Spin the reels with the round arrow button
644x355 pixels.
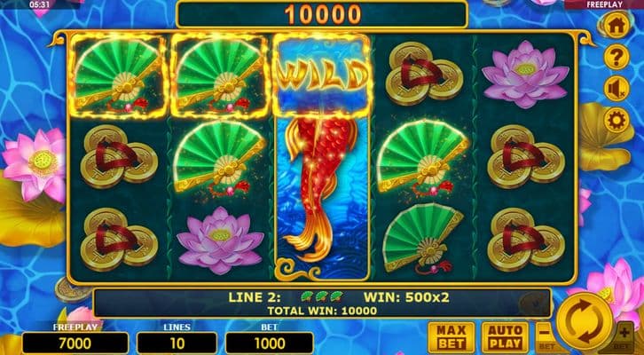click(x=584, y=321)
